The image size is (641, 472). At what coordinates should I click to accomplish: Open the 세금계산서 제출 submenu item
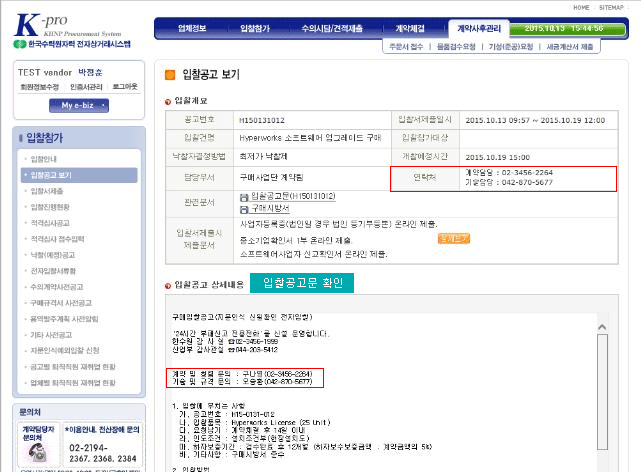(x=569, y=47)
